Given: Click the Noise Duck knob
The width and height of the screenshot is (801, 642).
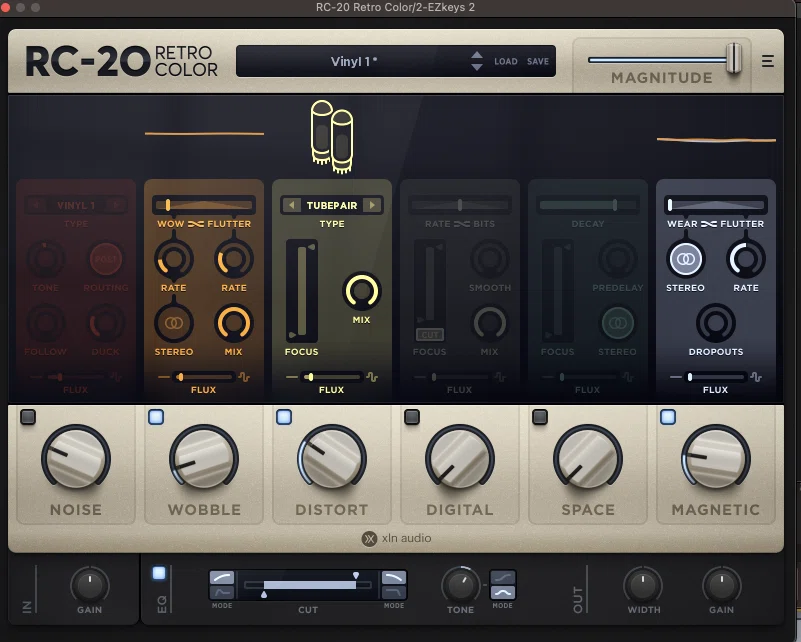Looking at the screenshot, I should [106, 323].
